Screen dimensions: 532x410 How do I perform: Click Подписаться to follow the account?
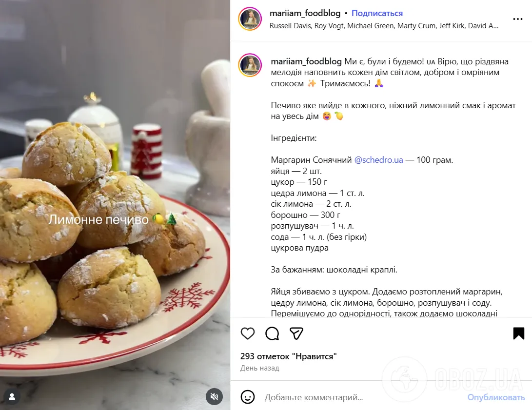(377, 13)
